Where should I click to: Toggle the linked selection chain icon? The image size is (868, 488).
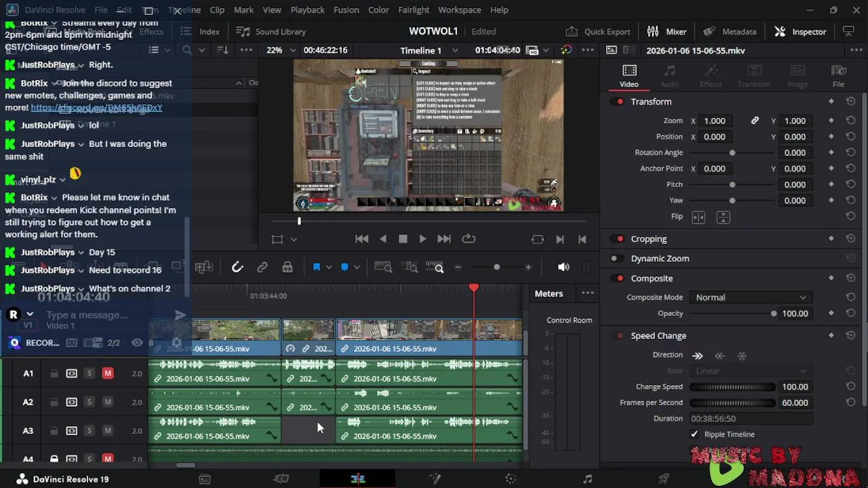[x=262, y=268]
